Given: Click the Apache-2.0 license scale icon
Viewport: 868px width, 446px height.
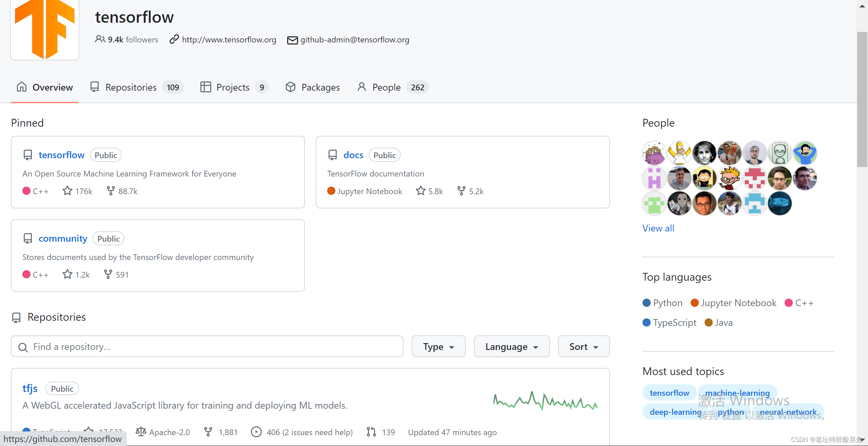Looking at the screenshot, I should 141,432.
